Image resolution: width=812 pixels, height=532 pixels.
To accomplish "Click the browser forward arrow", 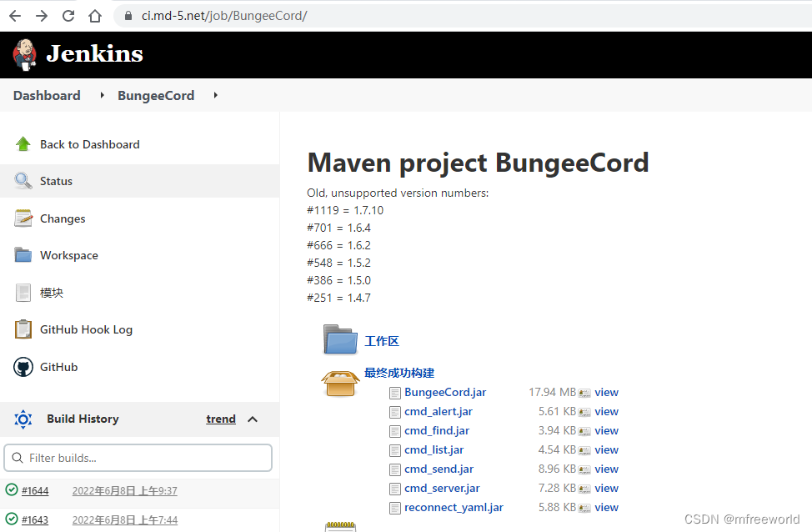I will click(x=42, y=16).
